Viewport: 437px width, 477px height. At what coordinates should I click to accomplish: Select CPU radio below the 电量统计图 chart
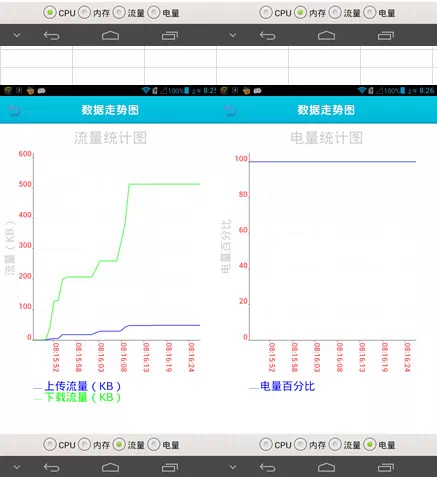(x=266, y=445)
